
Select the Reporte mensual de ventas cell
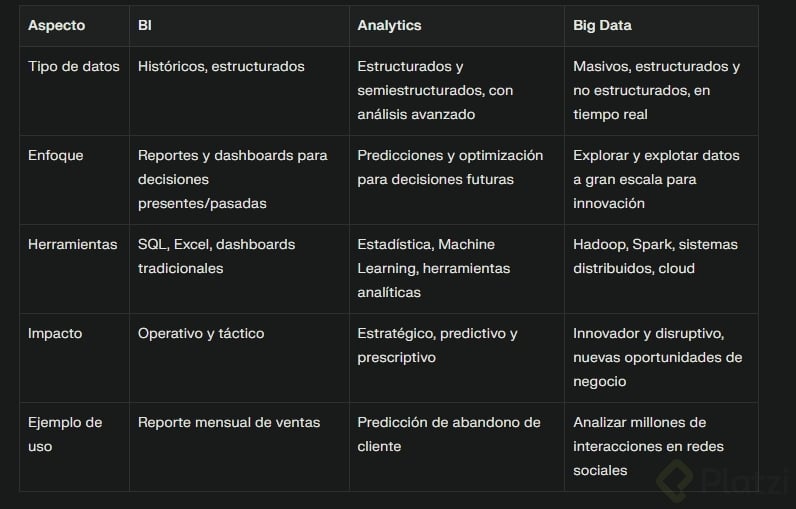click(x=229, y=422)
